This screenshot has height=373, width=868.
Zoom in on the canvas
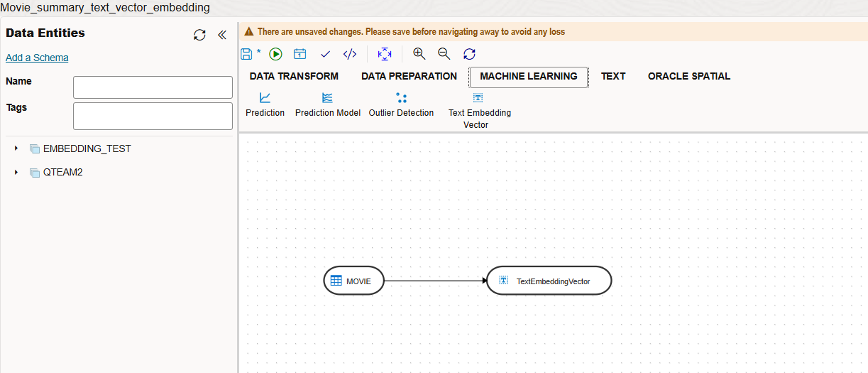tap(419, 54)
